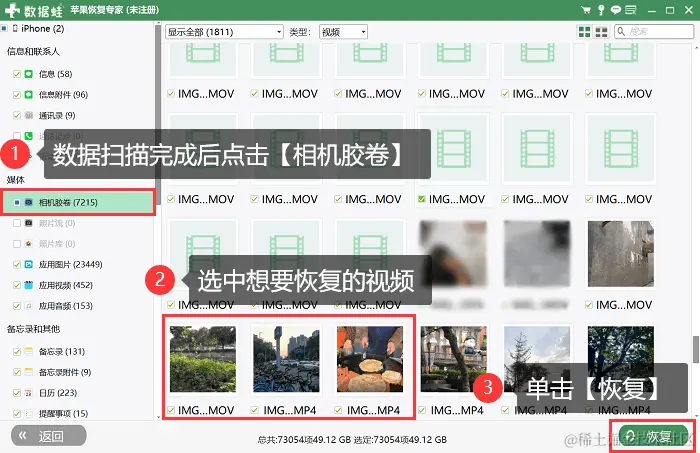Click the 备忘录 notes icon
The height and width of the screenshot is (453, 700).
(29, 351)
